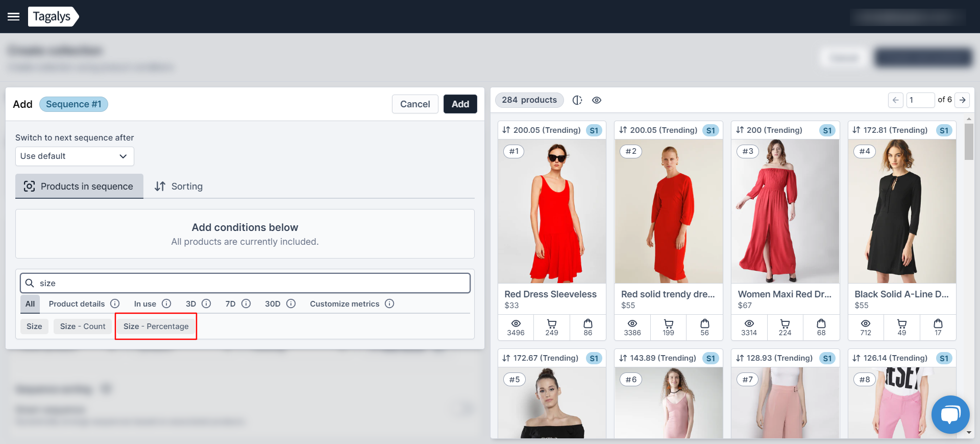
Task: Switch to Products in sequence tab
Action: (x=79, y=186)
